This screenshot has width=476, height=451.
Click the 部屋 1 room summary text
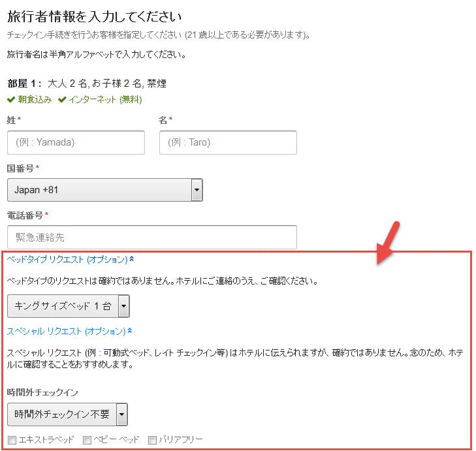[x=87, y=83]
